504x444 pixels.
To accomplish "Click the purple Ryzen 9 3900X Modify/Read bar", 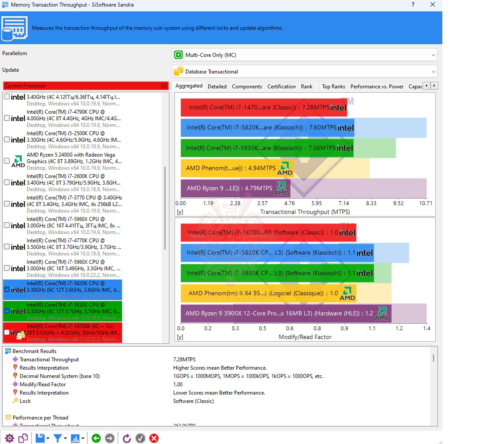I will pos(286,313).
